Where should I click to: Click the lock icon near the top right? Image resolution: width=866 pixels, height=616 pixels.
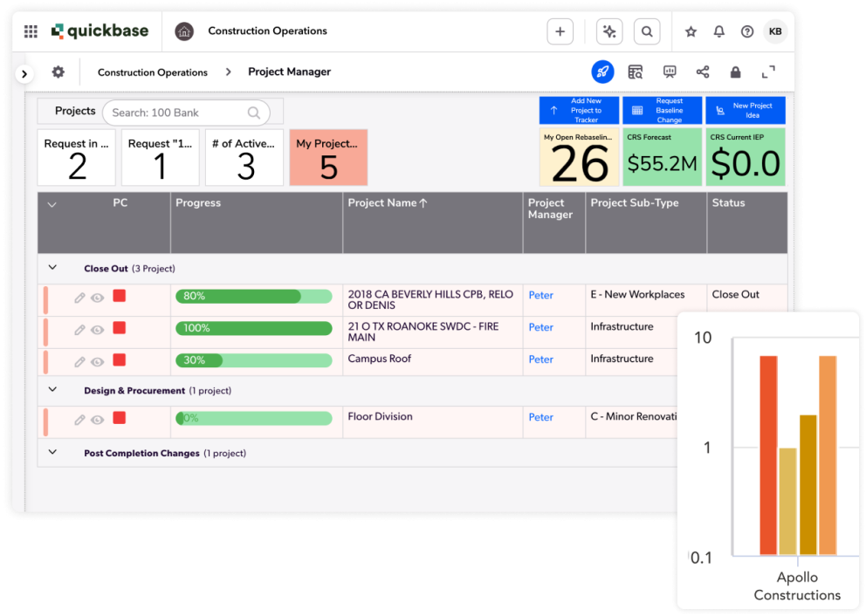(735, 72)
